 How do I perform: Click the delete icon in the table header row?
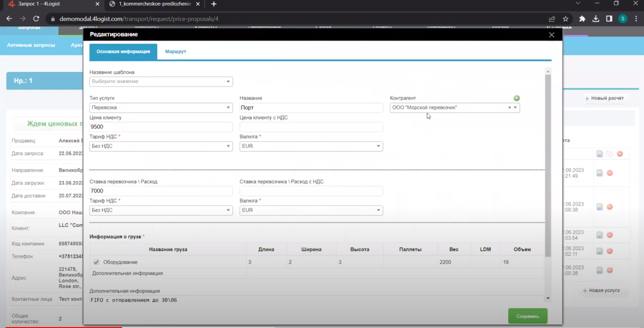pos(620,154)
